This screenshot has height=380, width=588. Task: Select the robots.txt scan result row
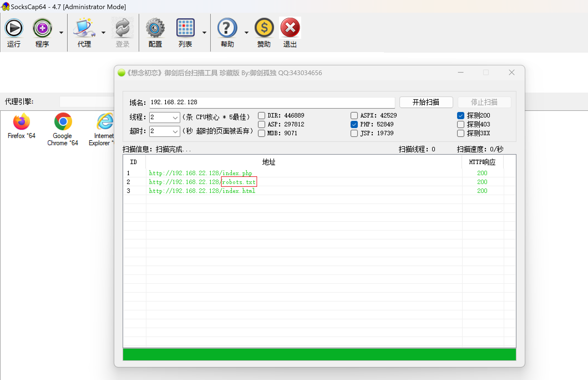202,182
